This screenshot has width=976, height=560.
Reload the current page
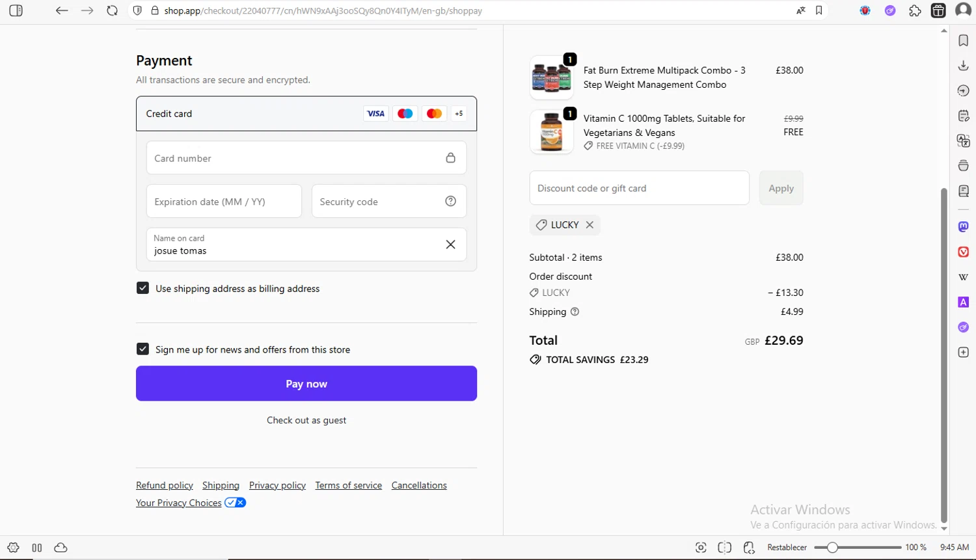coord(112,11)
